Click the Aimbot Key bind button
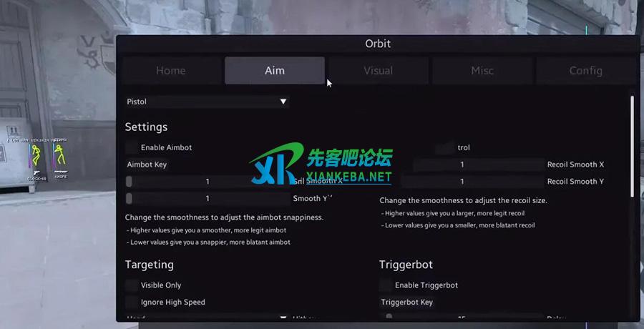The width and height of the screenshot is (644, 329). pyautogui.click(x=147, y=164)
